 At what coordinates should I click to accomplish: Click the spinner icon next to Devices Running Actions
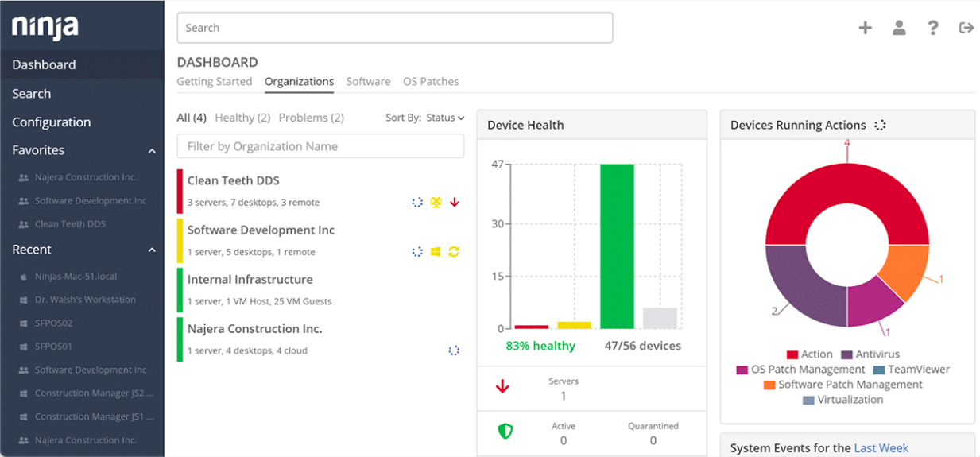pyautogui.click(x=880, y=125)
